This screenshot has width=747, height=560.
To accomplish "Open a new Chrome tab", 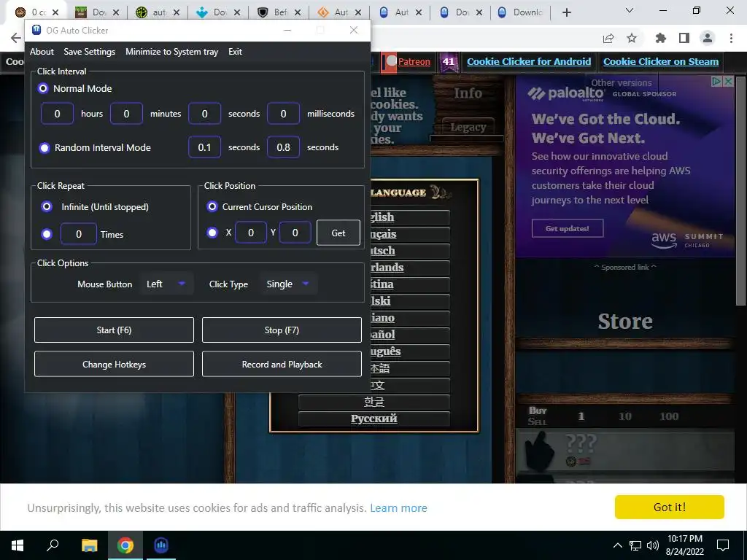I will 566,12.
